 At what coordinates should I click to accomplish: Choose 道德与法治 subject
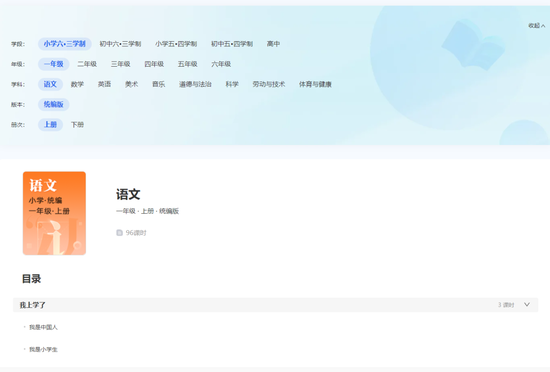click(x=195, y=84)
